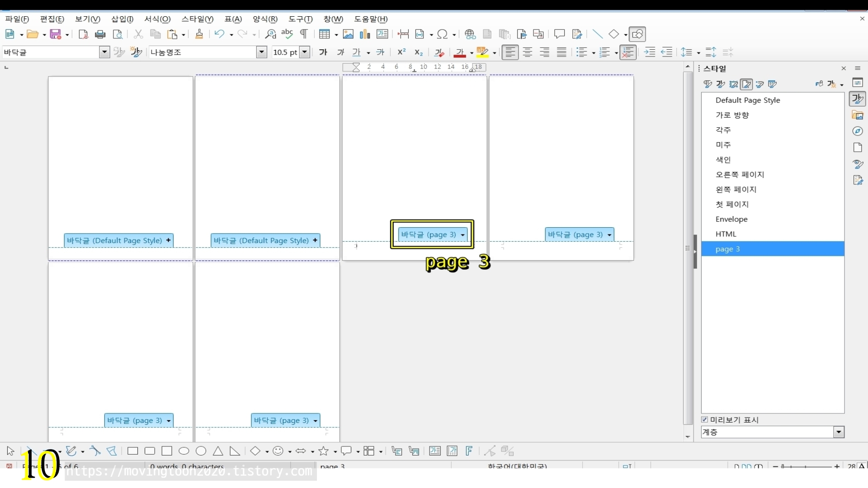Open 파일(F) menu
This screenshot has height=488, width=868.
coord(17,19)
